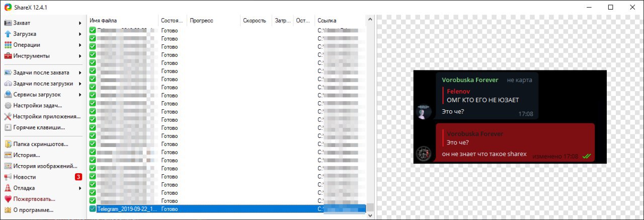Click the Операции grid icon
Viewport: 644px width, 220px height.
[8, 45]
